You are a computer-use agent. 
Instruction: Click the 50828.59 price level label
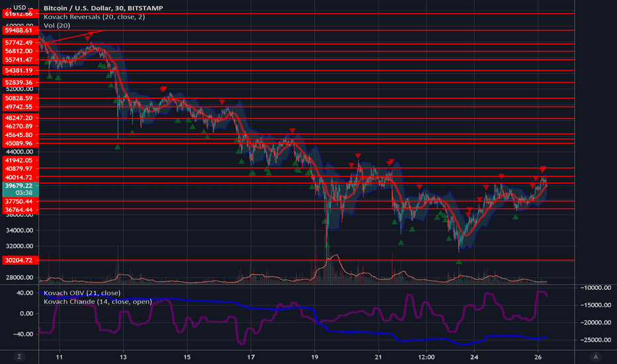click(21, 98)
